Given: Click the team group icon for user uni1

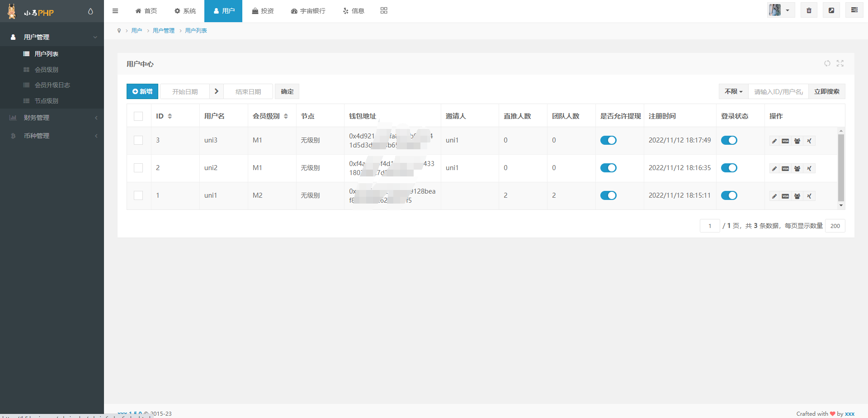Looking at the screenshot, I should pos(797,196).
